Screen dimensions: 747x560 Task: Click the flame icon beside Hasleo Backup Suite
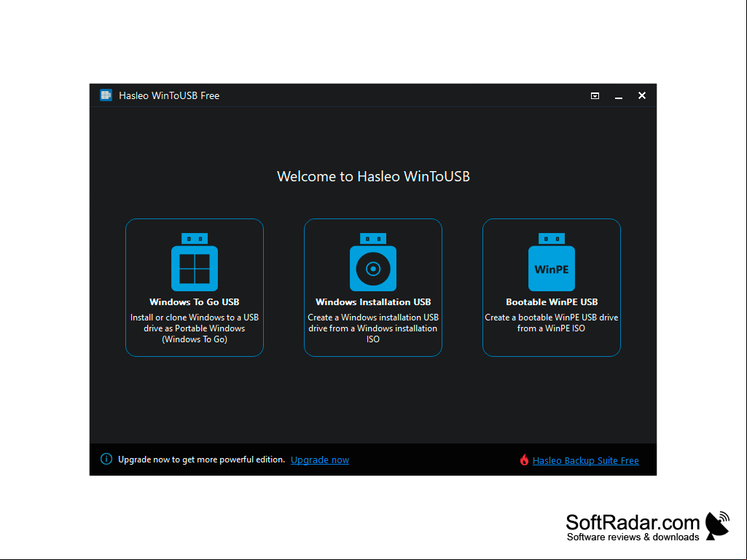point(524,460)
